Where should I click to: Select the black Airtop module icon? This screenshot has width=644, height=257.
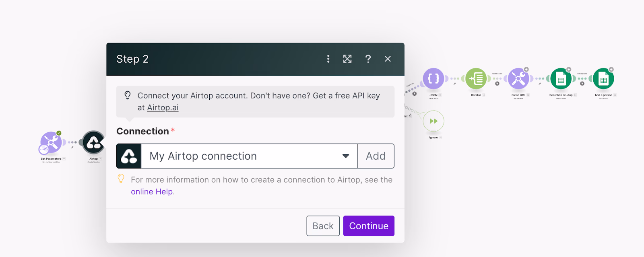(x=93, y=142)
